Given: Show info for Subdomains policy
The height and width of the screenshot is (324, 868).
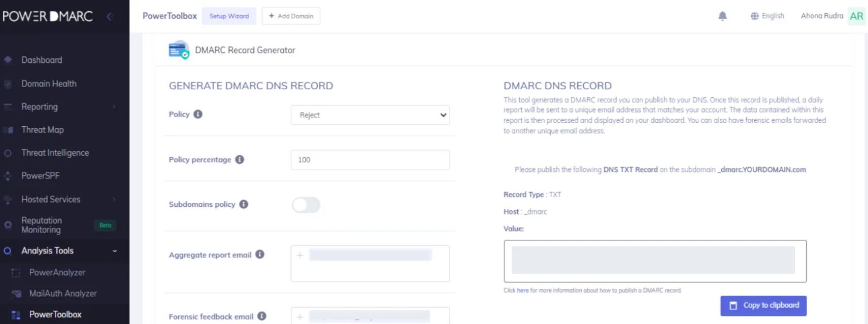Looking at the screenshot, I should click(244, 204).
